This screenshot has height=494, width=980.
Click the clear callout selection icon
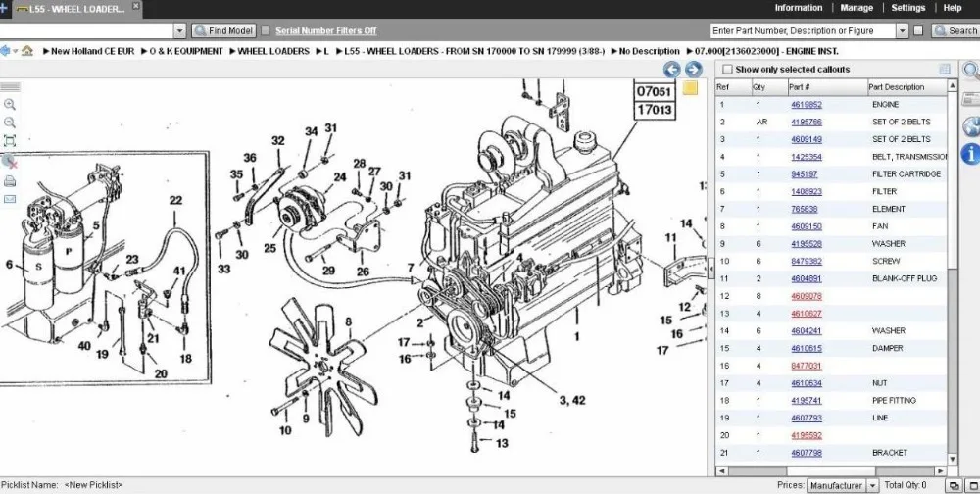10,162
